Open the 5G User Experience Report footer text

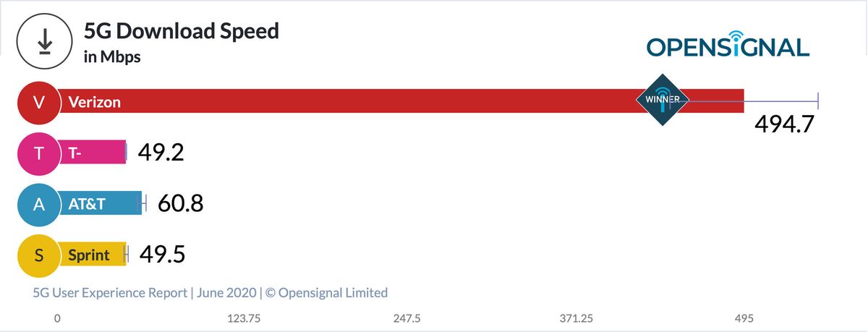(210, 293)
